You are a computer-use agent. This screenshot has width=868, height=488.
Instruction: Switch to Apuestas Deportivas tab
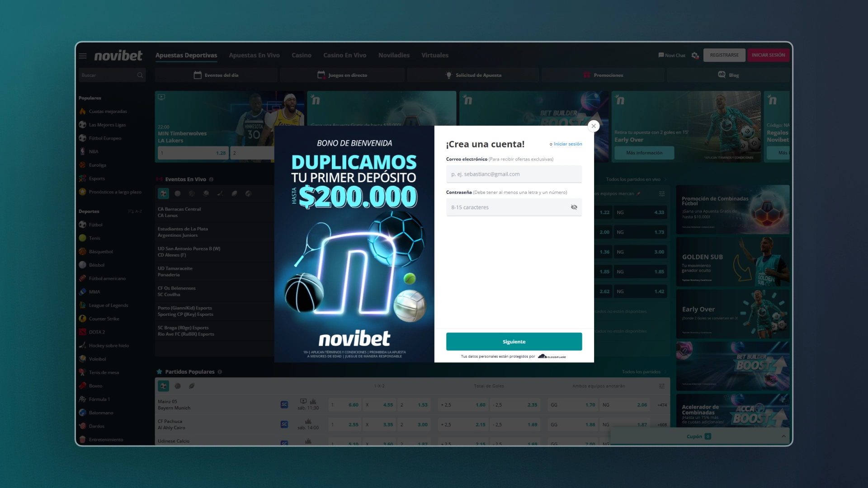click(x=186, y=56)
